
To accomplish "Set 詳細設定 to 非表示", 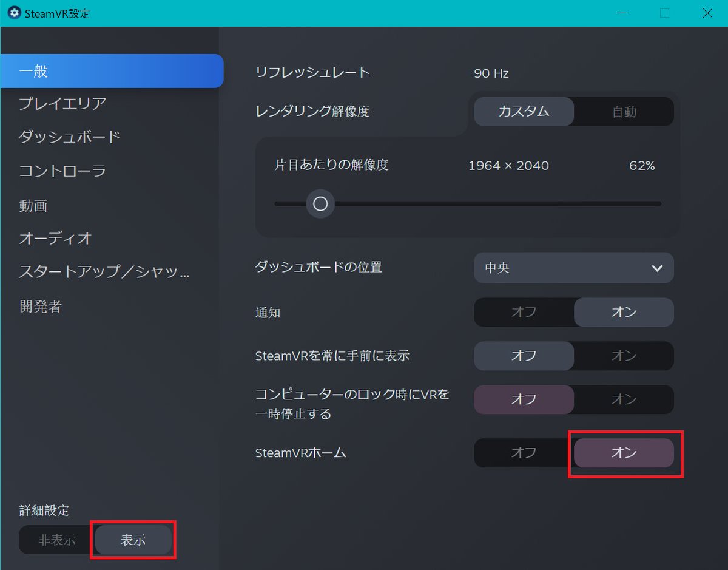I will (57, 540).
